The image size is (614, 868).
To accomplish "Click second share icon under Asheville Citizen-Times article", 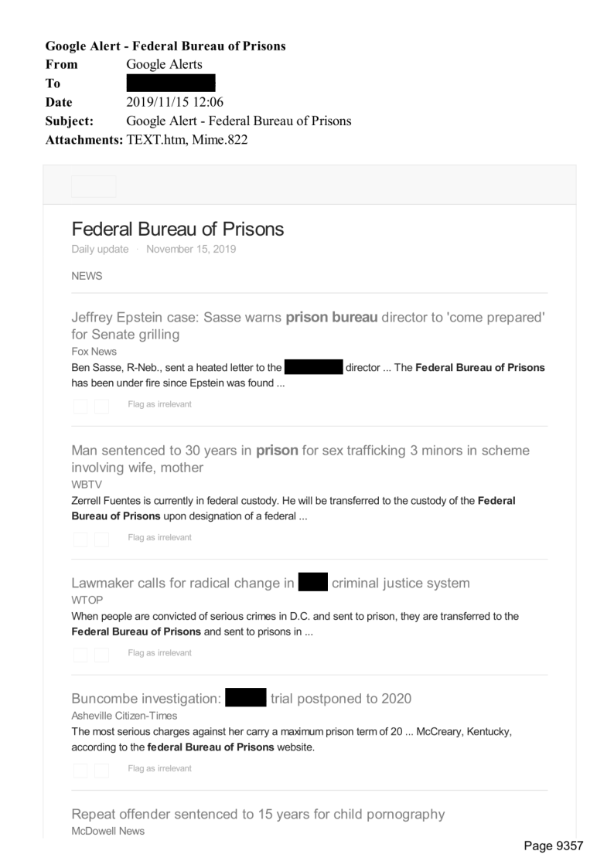I will coord(101,770).
